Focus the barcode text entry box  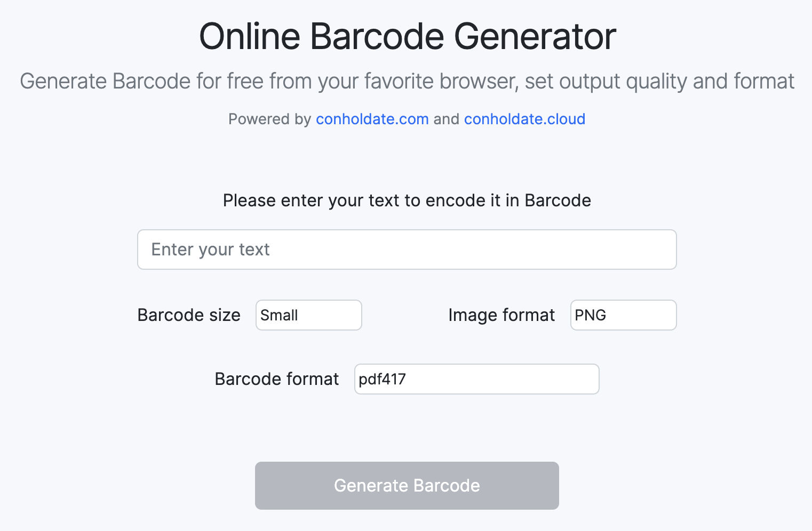click(407, 250)
